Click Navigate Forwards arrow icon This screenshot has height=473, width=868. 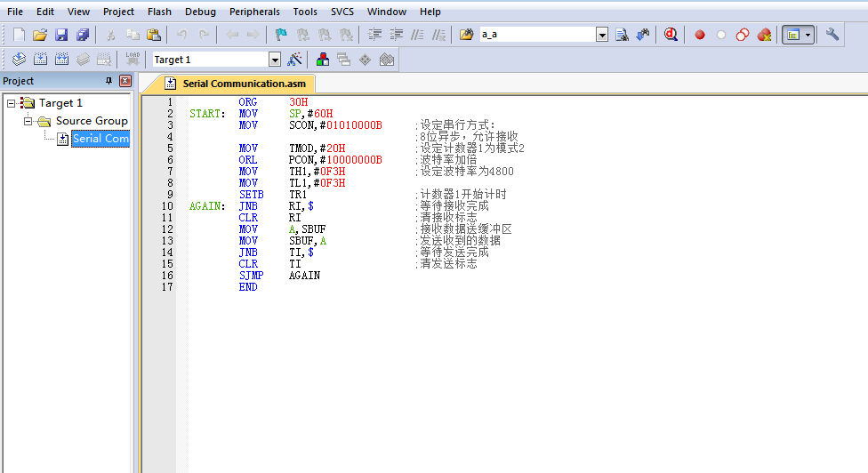point(253,35)
